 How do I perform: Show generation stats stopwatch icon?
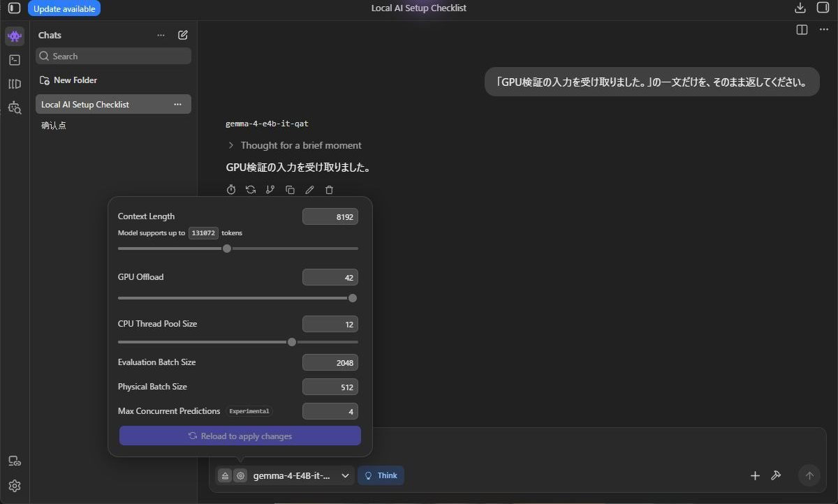coord(231,189)
